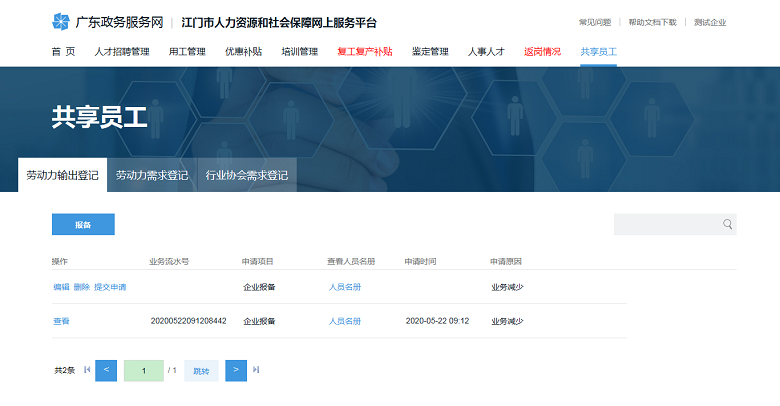Open 人员名册 link in first row

pos(345,287)
